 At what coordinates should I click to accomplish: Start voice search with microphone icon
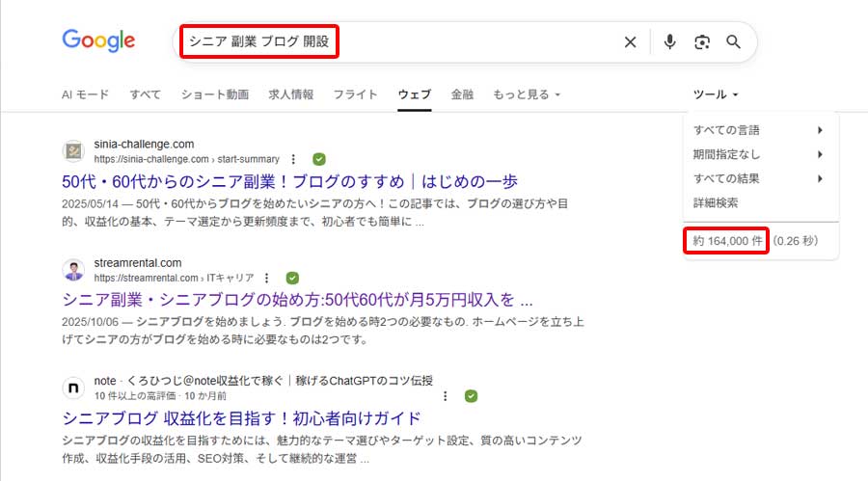point(670,42)
